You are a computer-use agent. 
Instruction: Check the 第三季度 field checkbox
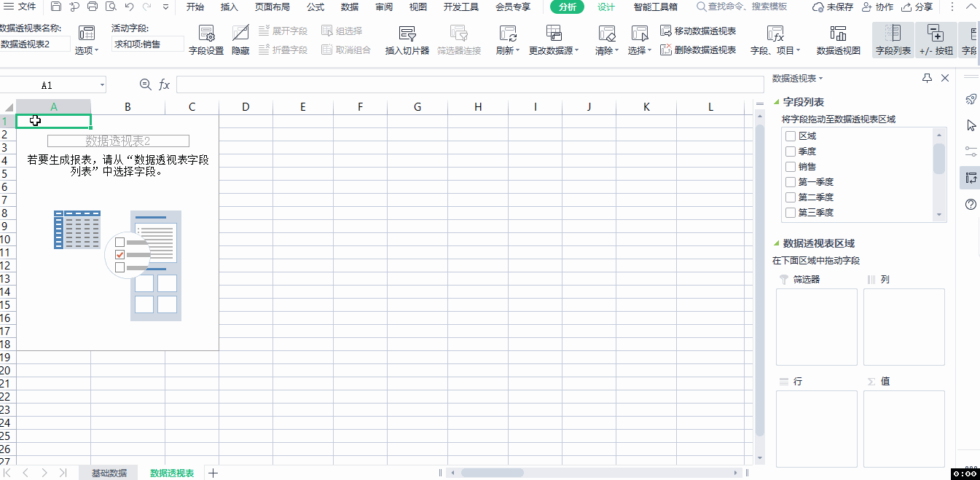point(791,213)
